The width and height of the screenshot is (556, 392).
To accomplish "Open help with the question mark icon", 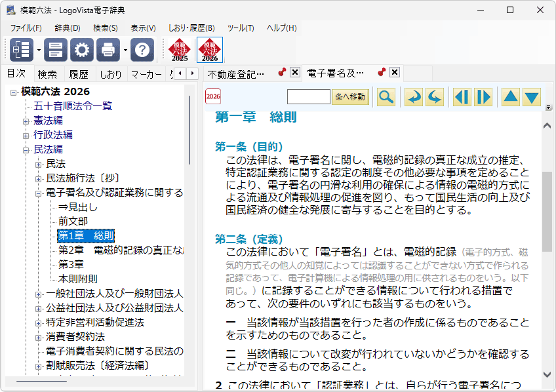I will [x=142, y=50].
